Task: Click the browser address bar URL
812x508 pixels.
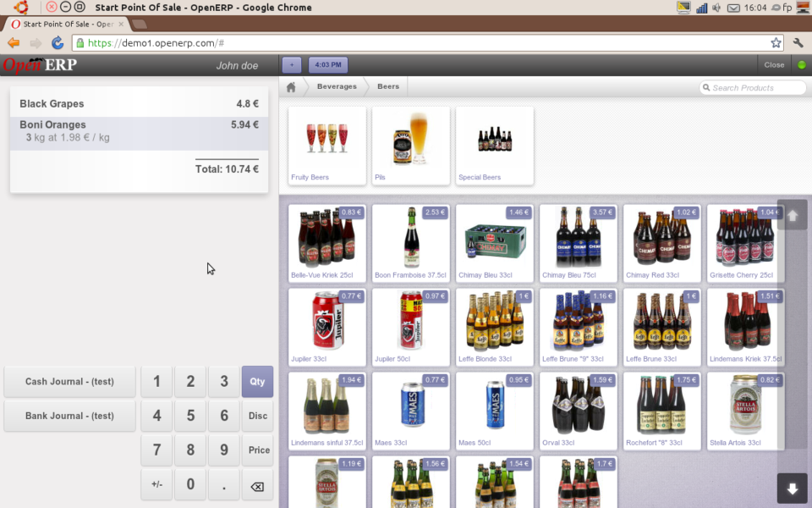Action: coord(156,43)
